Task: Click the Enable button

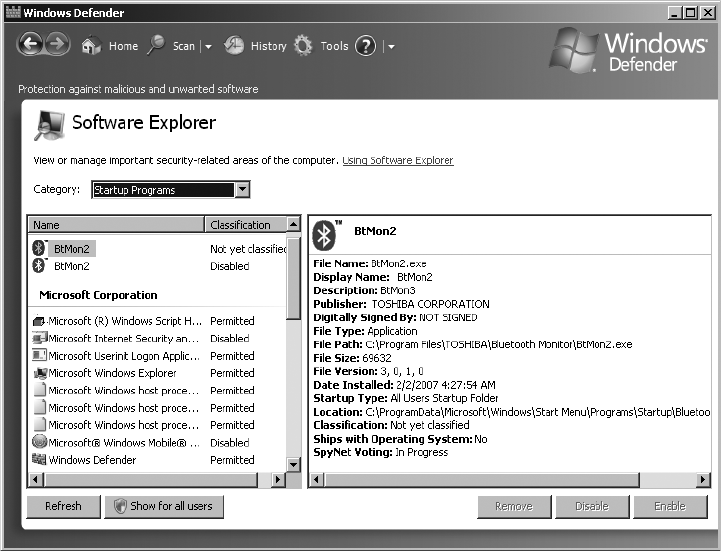Action: pyautogui.click(x=670, y=506)
